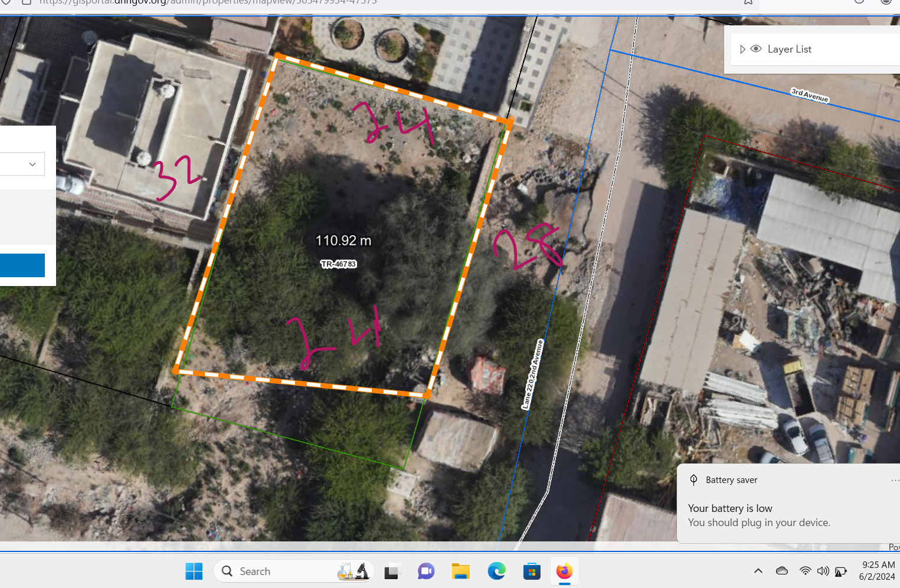This screenshot has height=588, width=900.
Task: Launch Microsoft Edge from the taskbar
Action: [x=496, y=571]
